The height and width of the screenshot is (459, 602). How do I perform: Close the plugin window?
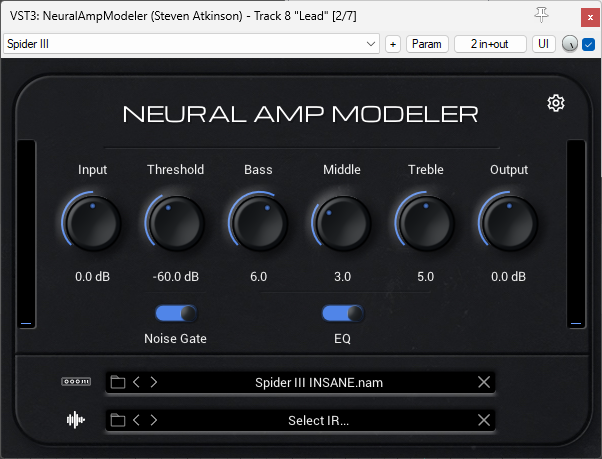(x=590, y=18)
